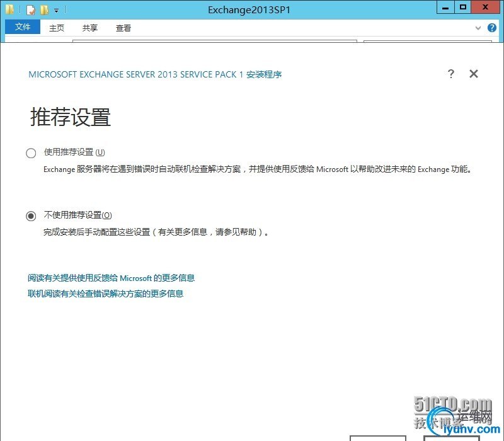The image size is (504, 441).
Task: Minimize the Exchange2013SP1 Explorer window
Action: (x=445, y=8)
